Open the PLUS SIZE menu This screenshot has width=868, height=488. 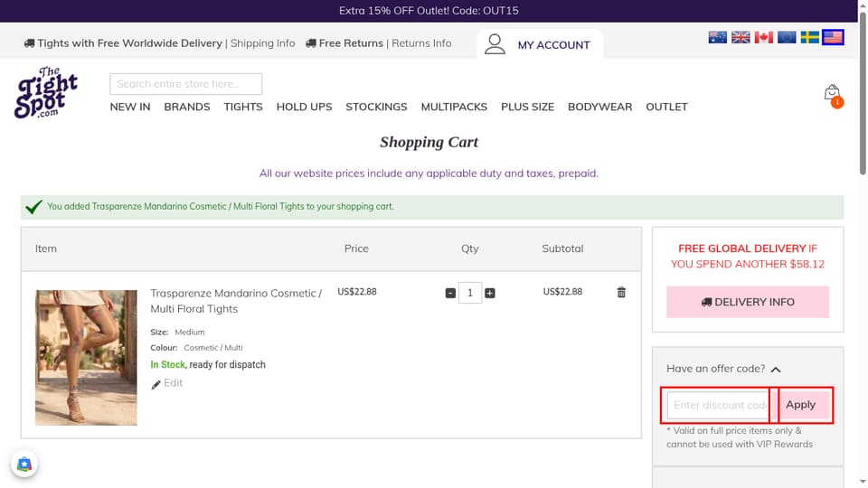click(x=527, y=107)
